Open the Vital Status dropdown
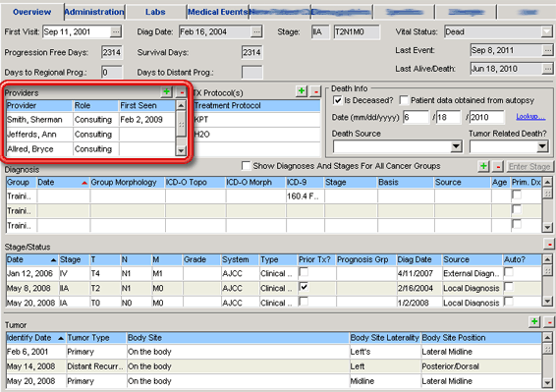Screen dimensions: 556x392 click(x=547, y=31)
